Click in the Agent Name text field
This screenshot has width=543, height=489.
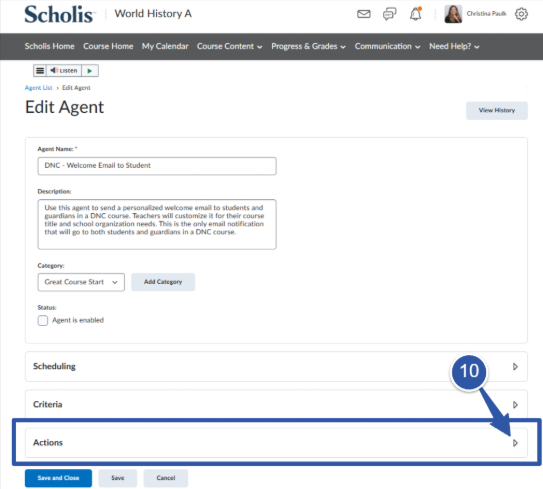tap(157, 166)
